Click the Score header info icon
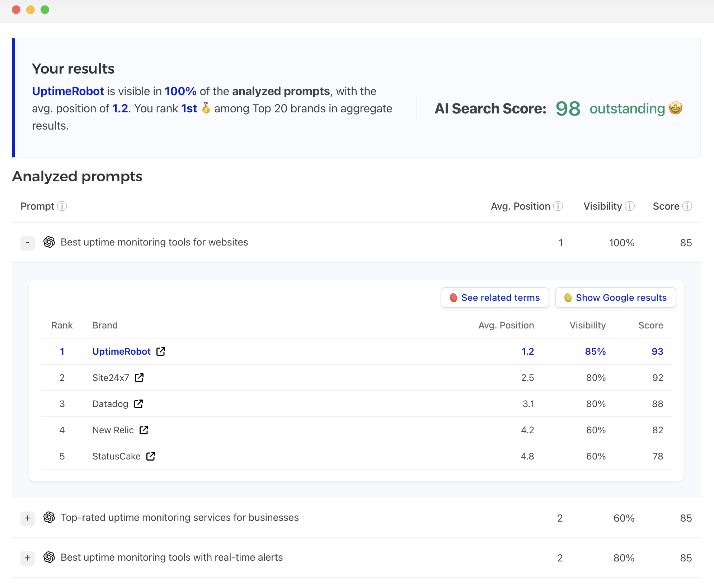This screenshot has width=714, height=588. pyautogui.click(x=687, y=206)
